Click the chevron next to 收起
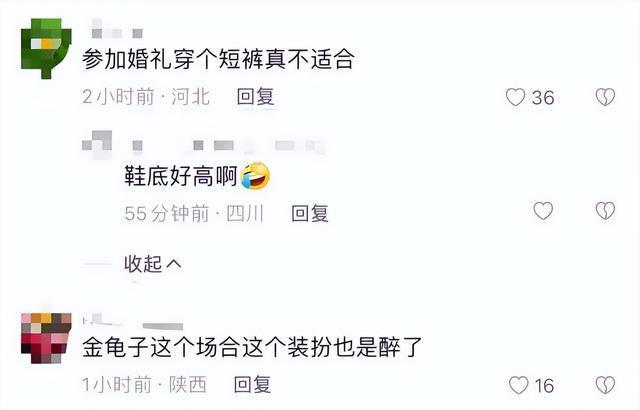This screenshot has width=640, height=410. click(x=174, y=264)
